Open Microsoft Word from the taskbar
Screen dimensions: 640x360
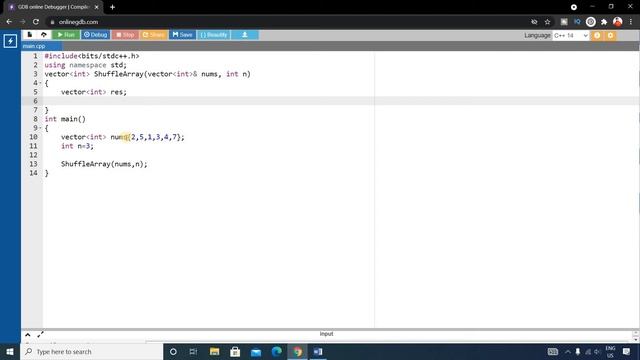[x=318, y=351]
